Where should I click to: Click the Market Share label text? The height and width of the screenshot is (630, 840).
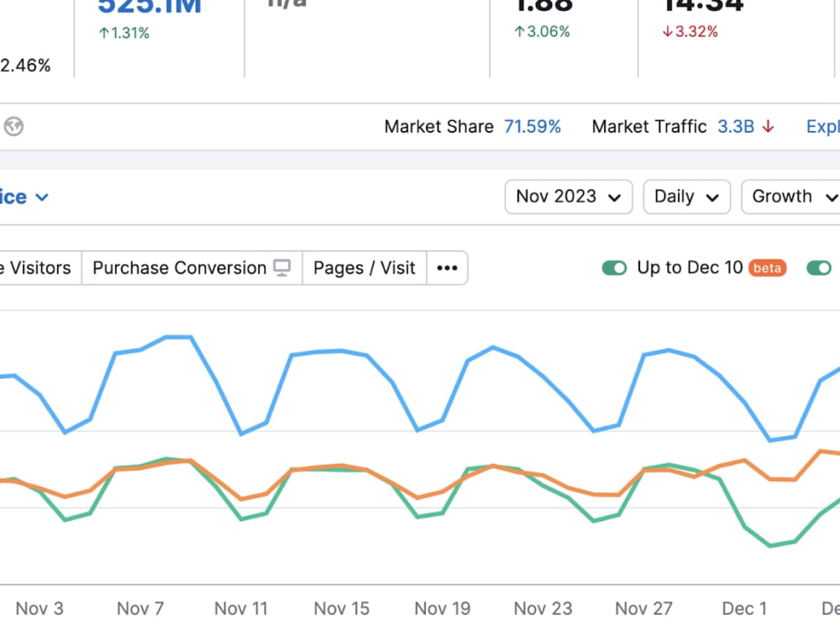point(438,127)
